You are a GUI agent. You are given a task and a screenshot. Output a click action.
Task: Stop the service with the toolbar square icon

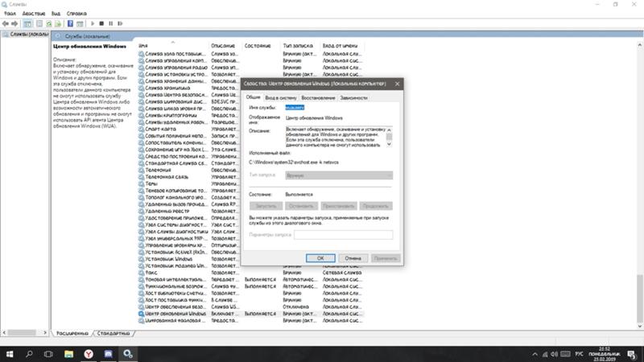[x=101, y=24]
